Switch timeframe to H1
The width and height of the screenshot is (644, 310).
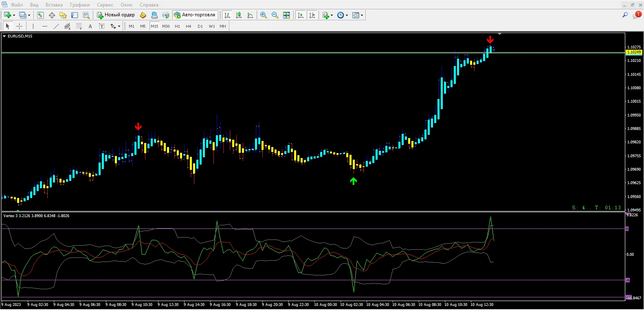pos(177,26)
